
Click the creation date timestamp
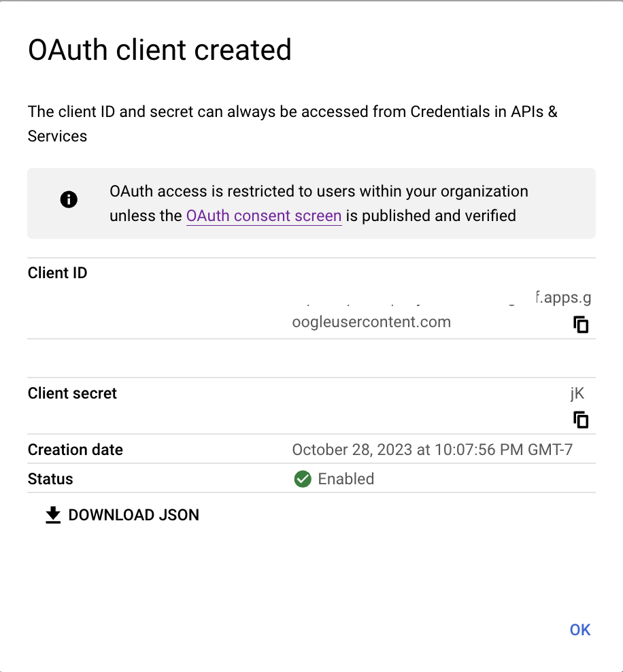coord(433,450)
